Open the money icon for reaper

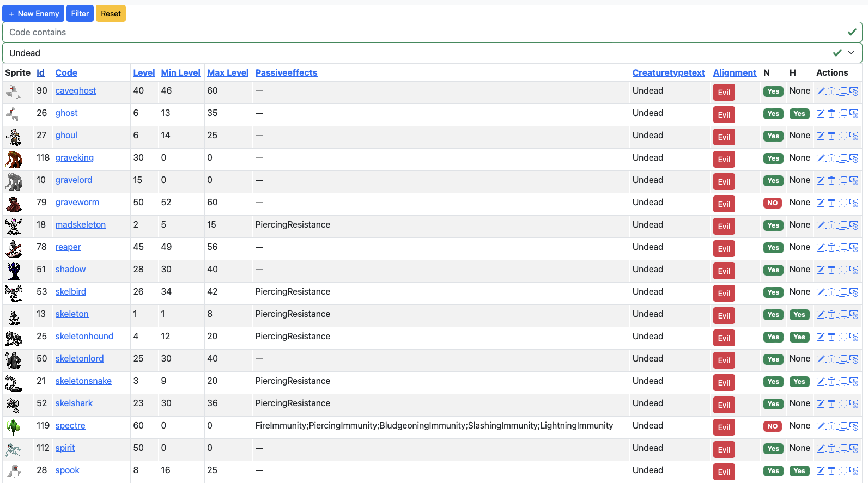pos(854,248)
